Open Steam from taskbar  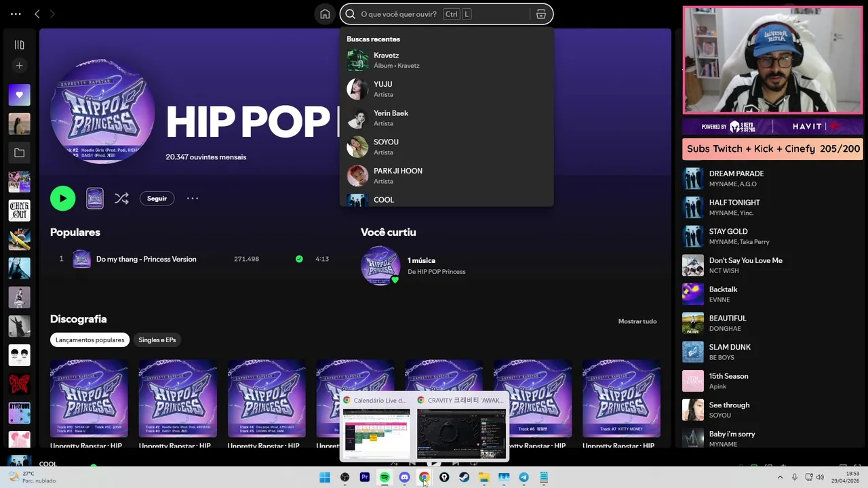465,477
